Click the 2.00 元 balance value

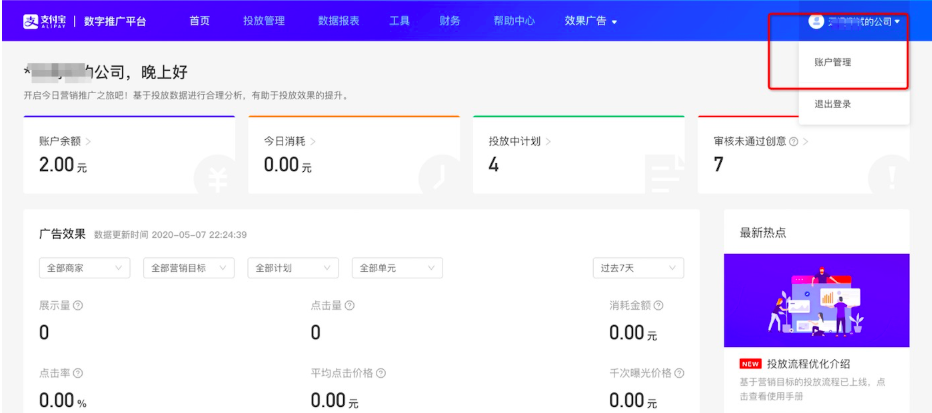(63, 165)
